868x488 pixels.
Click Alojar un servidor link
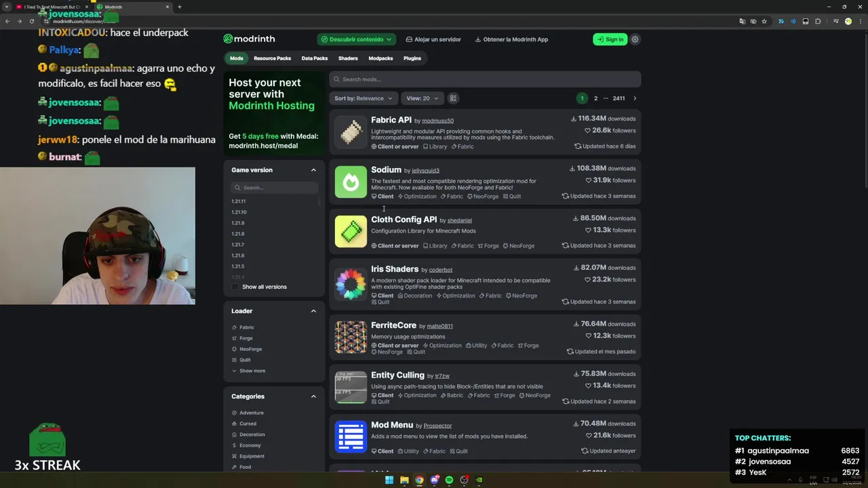tap(433, 39)
